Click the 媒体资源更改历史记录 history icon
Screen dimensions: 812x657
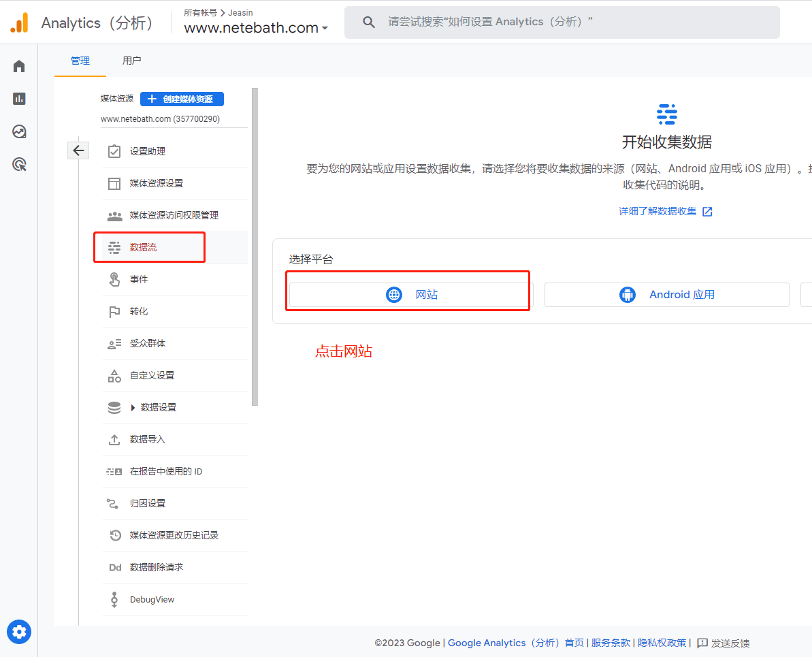pos(116,535)
